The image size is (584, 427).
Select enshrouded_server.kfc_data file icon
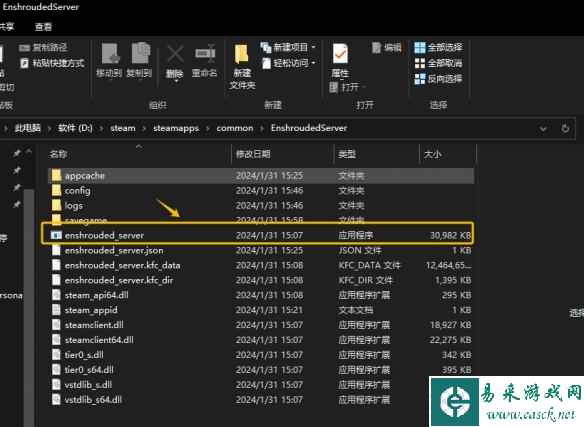(x=56, y=265)
